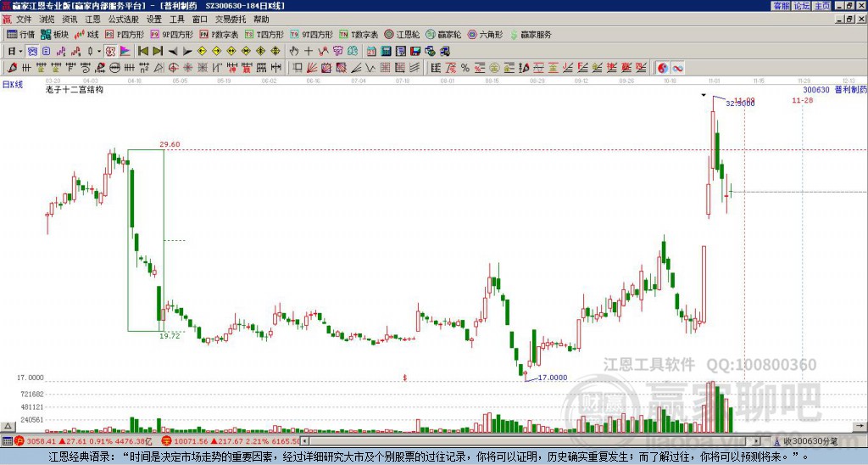Click the grid icon in status bar
This screenshot has width=868, height=465.
[7, 441]
